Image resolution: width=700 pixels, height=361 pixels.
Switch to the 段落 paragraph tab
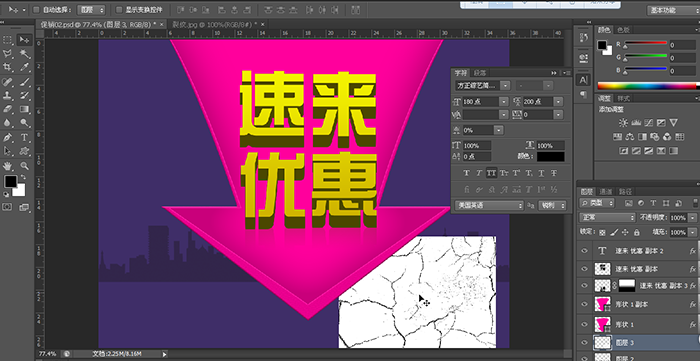pyautogui.click(x=480, y=73)
